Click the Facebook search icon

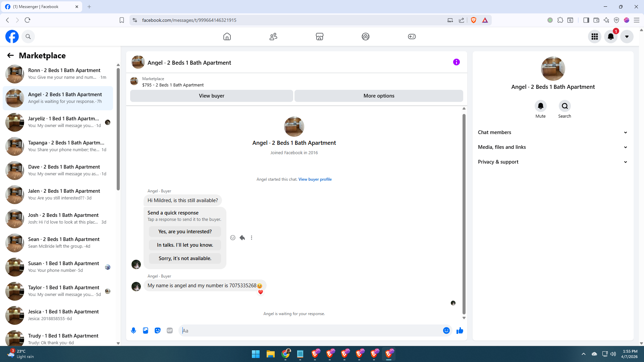(x=28, y=37)
